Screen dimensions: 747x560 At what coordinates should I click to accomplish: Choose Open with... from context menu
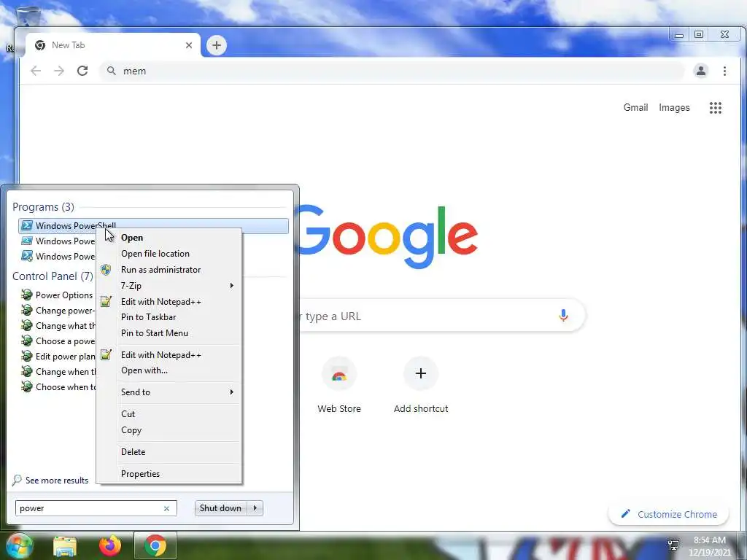[169, 370]
